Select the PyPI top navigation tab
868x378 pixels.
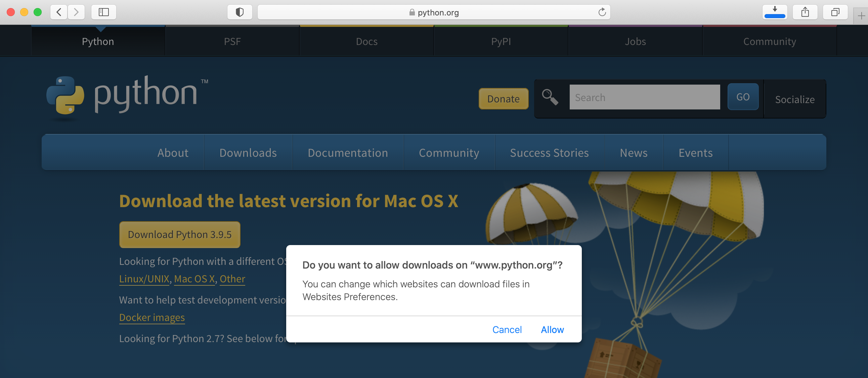pos(501,41)
